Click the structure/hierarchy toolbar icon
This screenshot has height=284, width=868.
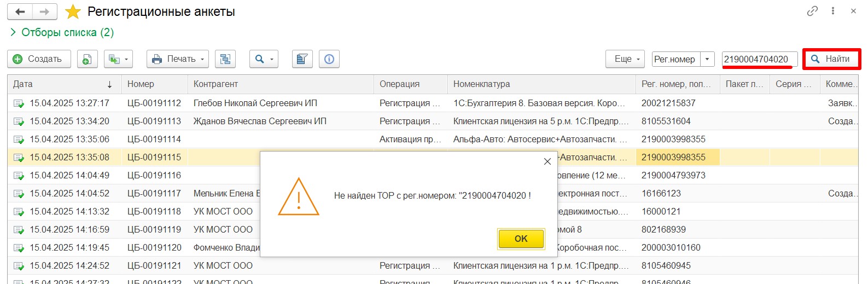tap(225, 59)
